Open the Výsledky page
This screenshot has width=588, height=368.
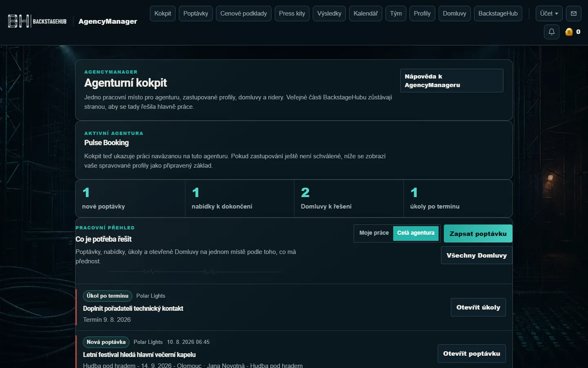tap(329, 13)
